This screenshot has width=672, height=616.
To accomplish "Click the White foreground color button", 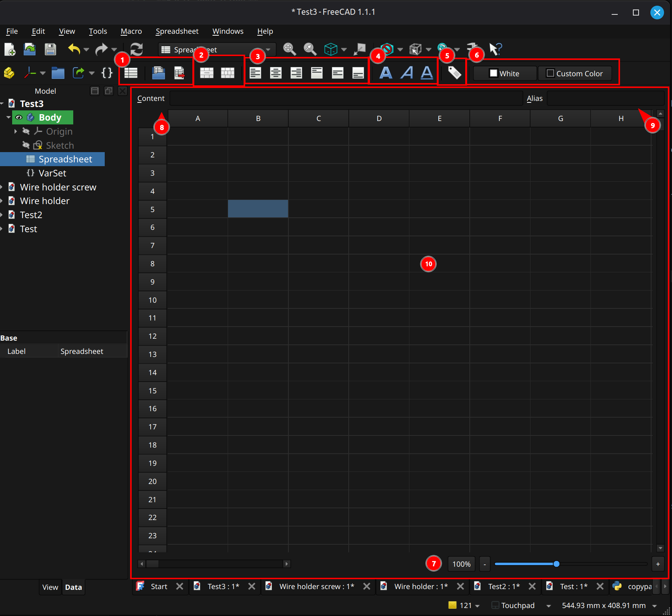I will coord(505,73).
